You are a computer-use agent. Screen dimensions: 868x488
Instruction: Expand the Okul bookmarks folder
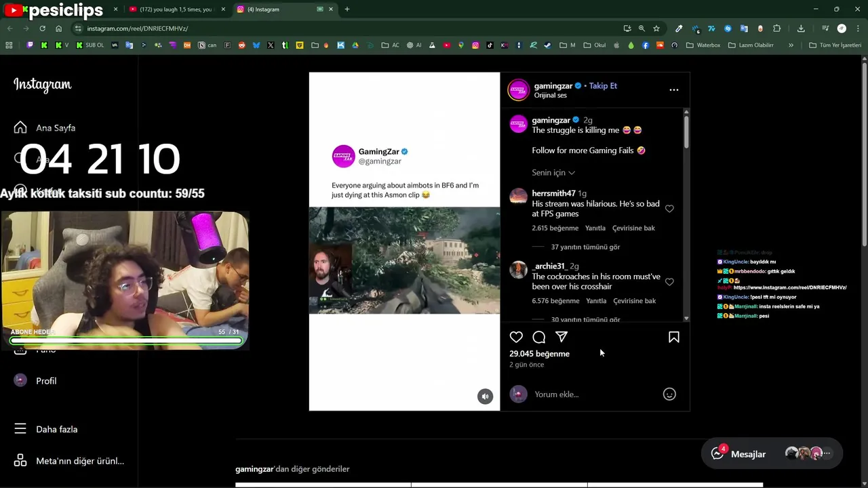[595, 45]
